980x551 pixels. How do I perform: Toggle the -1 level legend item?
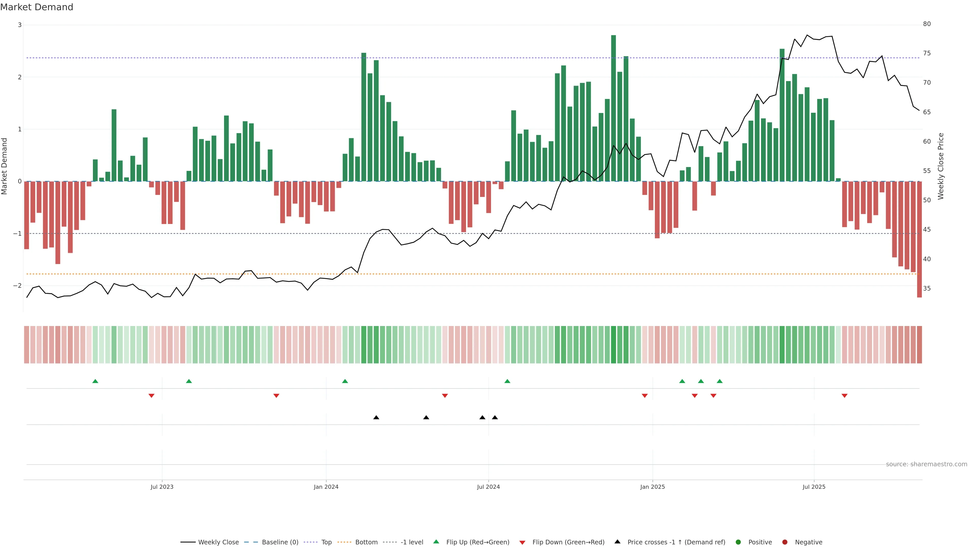click(412, 542)
